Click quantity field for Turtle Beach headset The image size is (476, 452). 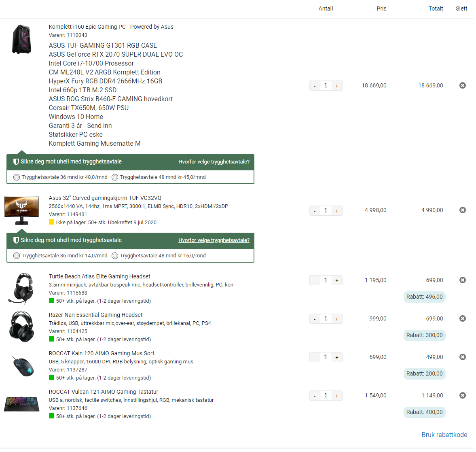tap(326, 280)
